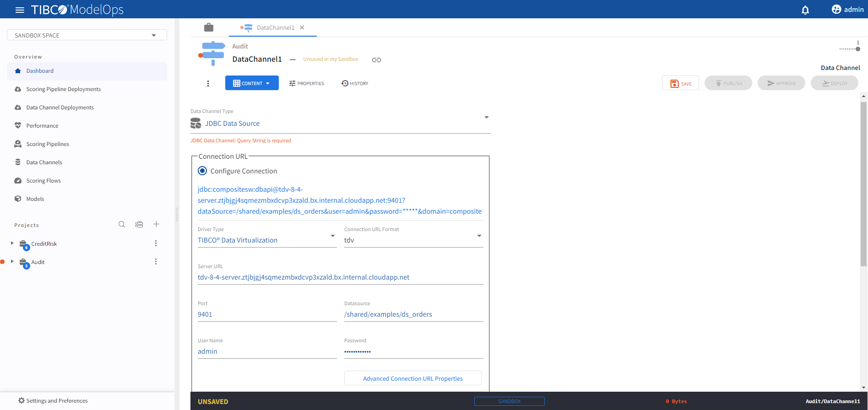Open notifications bell
Image resolution: width=868 pixels, height=410 pixels.
805,10
